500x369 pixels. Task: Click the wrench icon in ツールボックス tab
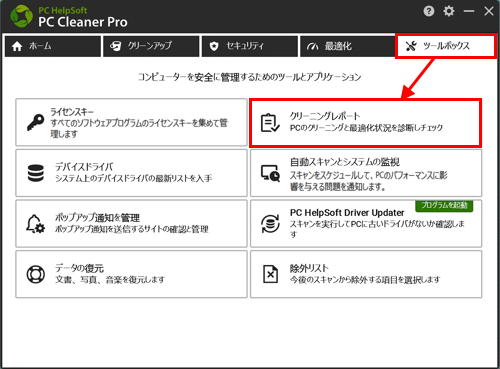coord(411,46)
